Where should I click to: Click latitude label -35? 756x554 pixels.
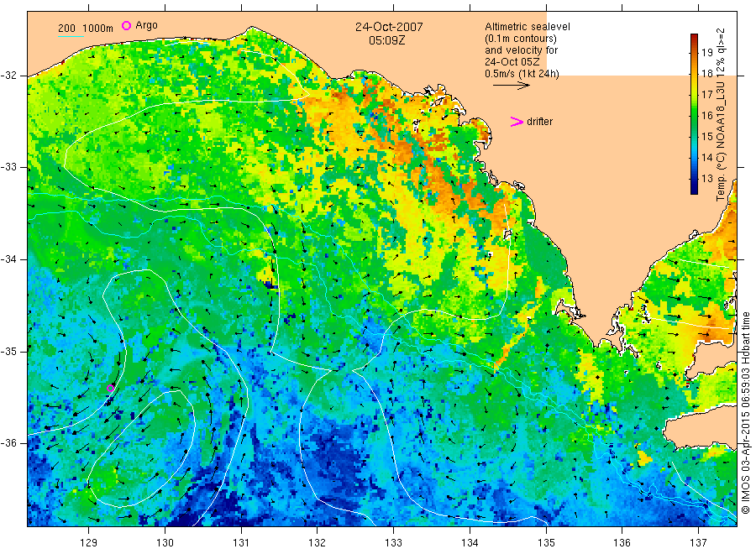coord(8,351)
